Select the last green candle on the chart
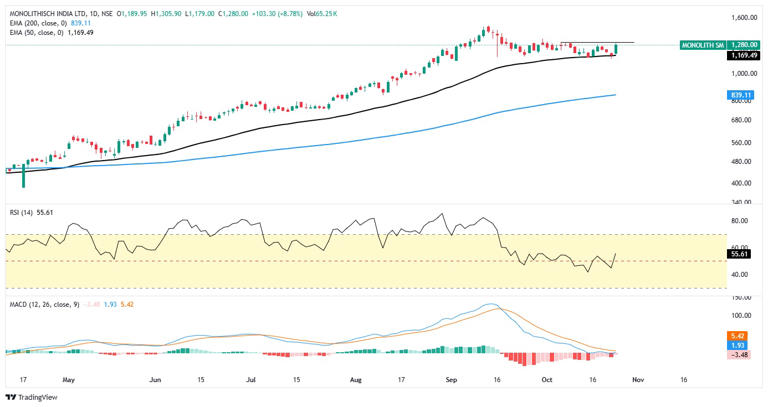This screenshot has width=768, height=407. click(615, 49)
